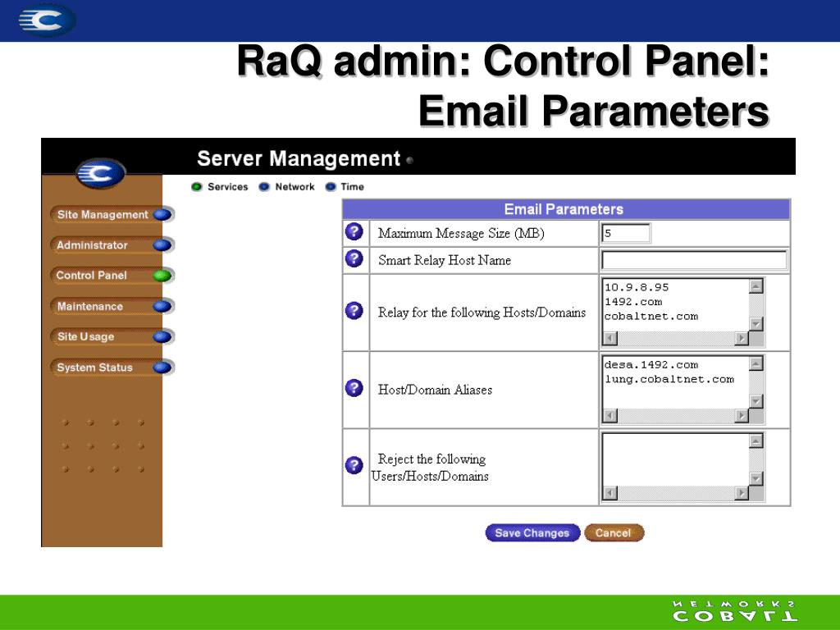840x630 pixels.
Task: Click Cancel button
Action: (x=614, y=533)
